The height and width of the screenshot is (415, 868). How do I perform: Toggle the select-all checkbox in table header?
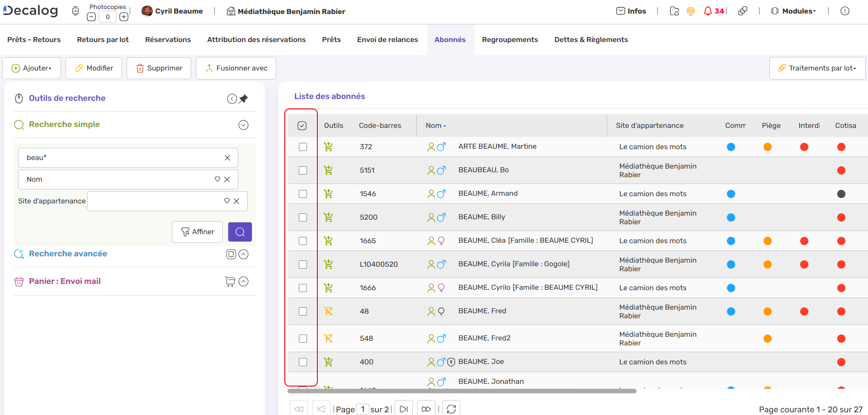tap(302, 126)
